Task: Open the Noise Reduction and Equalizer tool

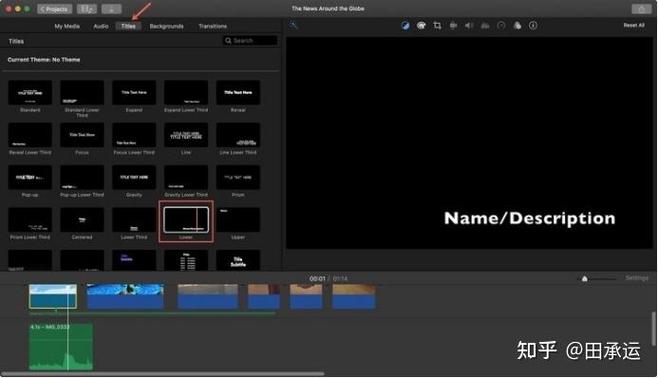Action: [x=485, y=26]
